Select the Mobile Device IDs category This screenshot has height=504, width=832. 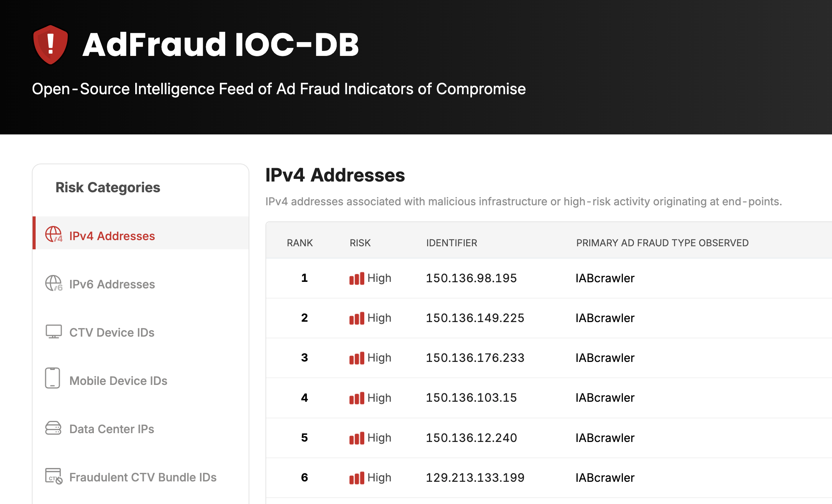click(118, 381)
